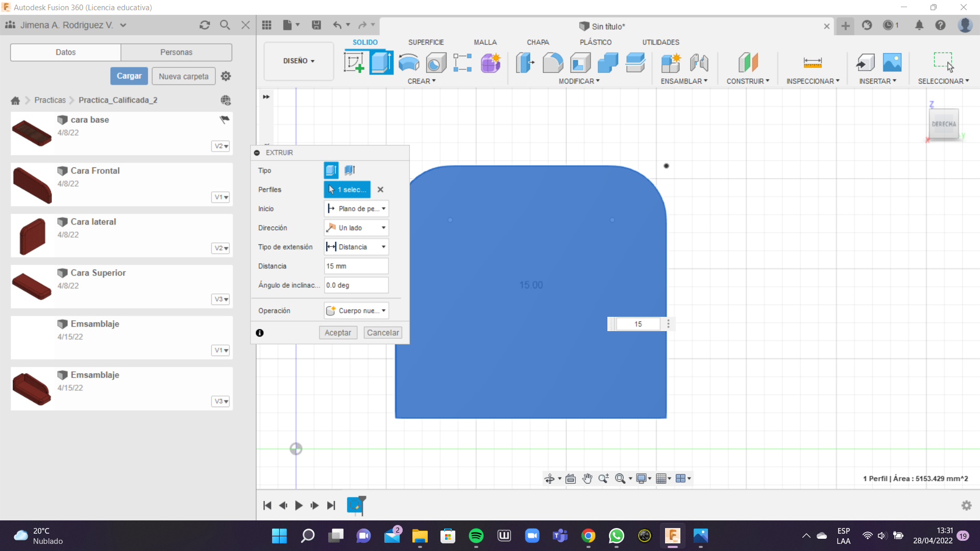Select the Revolve tool icon

[x=408, y=63]
